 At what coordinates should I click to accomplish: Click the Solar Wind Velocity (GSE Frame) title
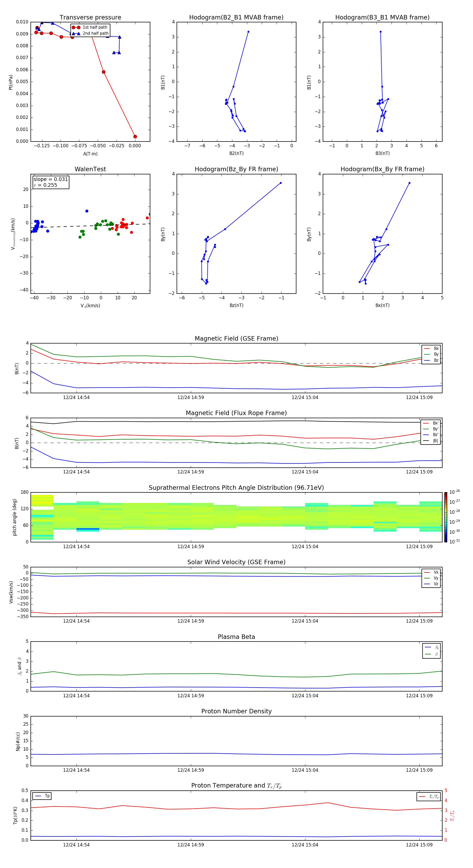pos(236,562)
